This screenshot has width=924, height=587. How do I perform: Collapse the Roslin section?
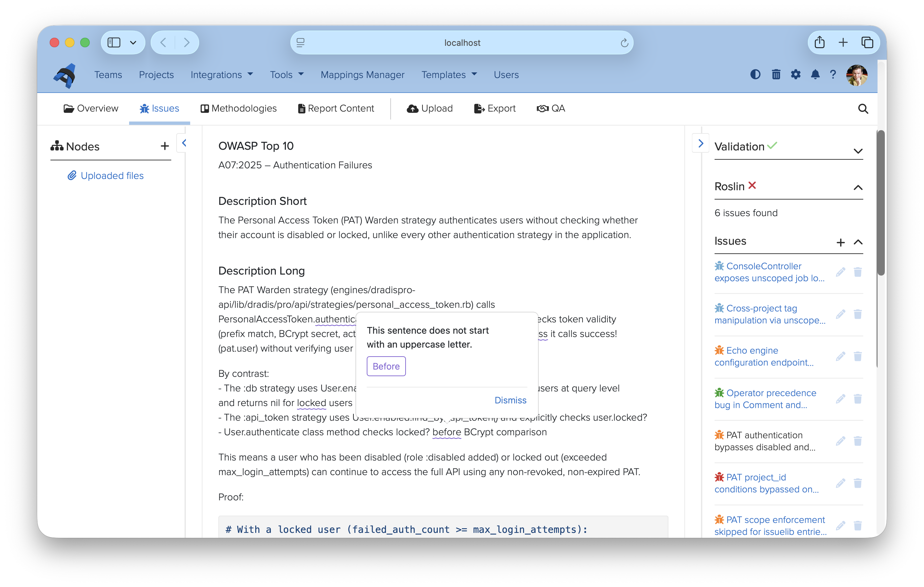point(858,187)
